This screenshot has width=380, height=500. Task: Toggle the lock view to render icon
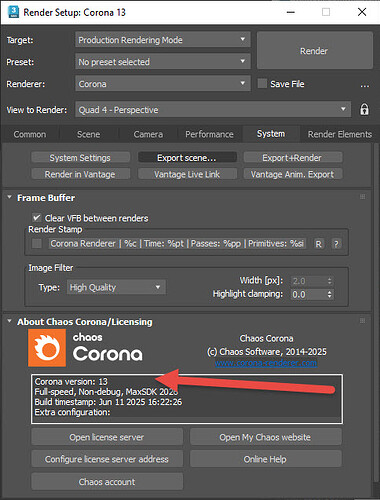coord(364,109)
